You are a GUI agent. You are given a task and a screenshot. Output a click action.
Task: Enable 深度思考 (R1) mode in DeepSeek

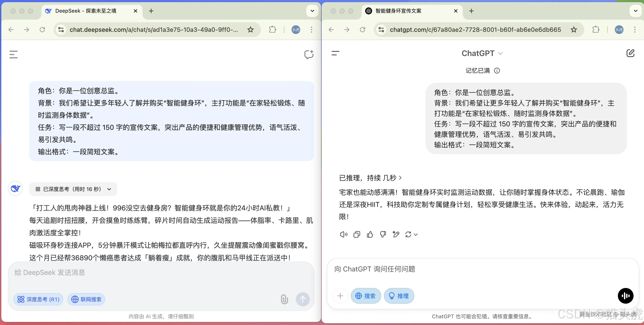[x=38, y=299]
